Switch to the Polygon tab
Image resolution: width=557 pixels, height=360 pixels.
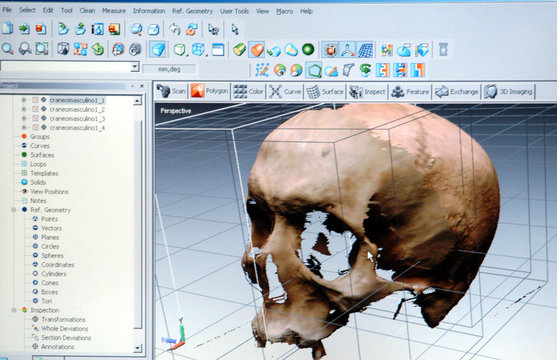coord(210,91)
